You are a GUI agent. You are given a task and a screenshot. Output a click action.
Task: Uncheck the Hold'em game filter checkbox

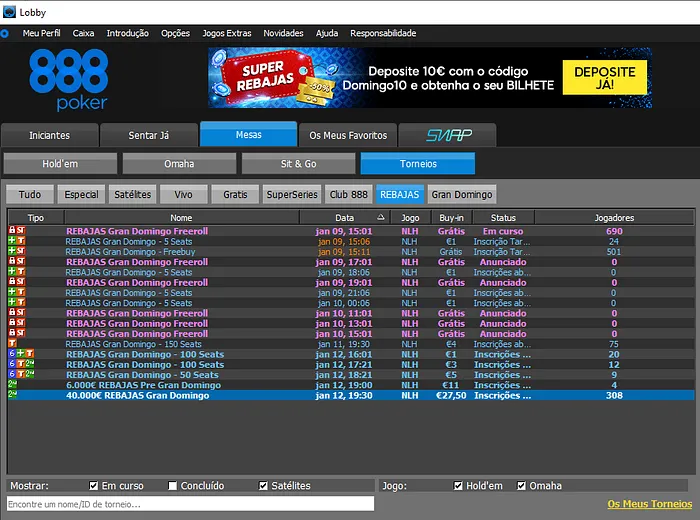coord(458,486)
